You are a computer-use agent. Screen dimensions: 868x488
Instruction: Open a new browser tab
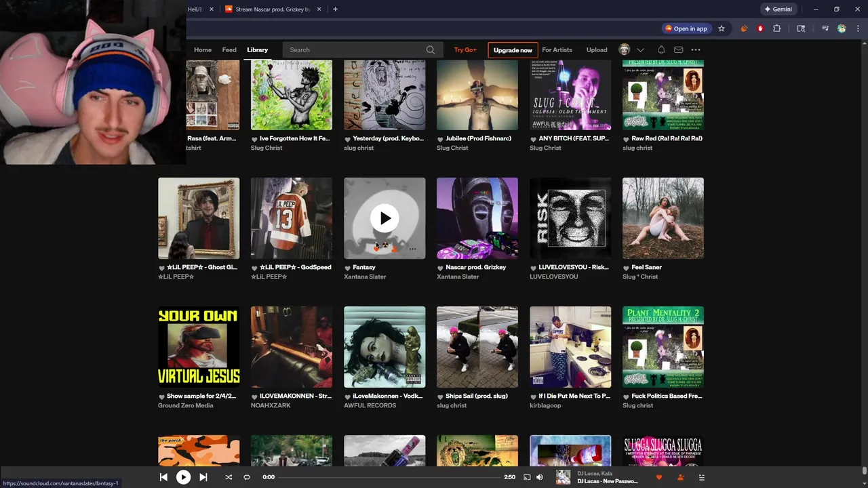tap(335, 9)
